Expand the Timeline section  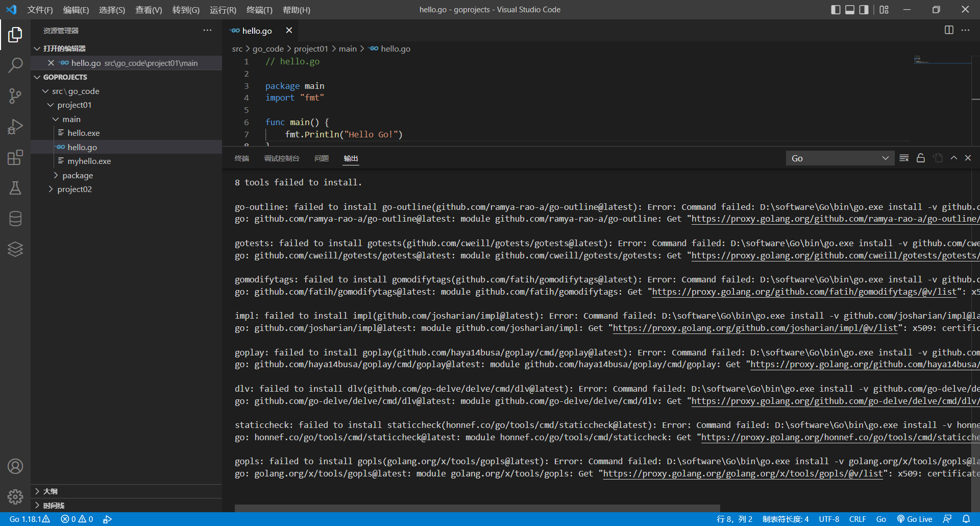tap(126, 506)
